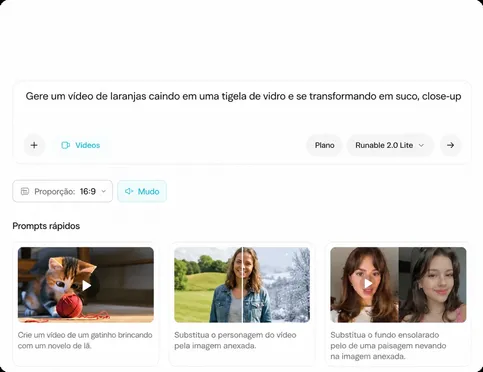Select the Videos mode chip
Screen dimensions: 483x372
[x=81, y=145]
